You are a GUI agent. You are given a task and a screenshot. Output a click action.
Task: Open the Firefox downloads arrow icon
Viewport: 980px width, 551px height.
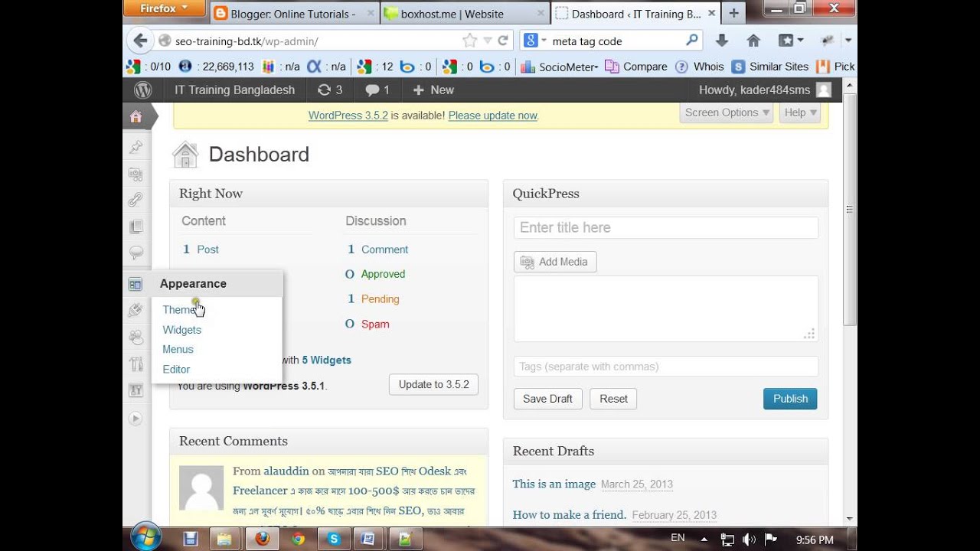721,41
